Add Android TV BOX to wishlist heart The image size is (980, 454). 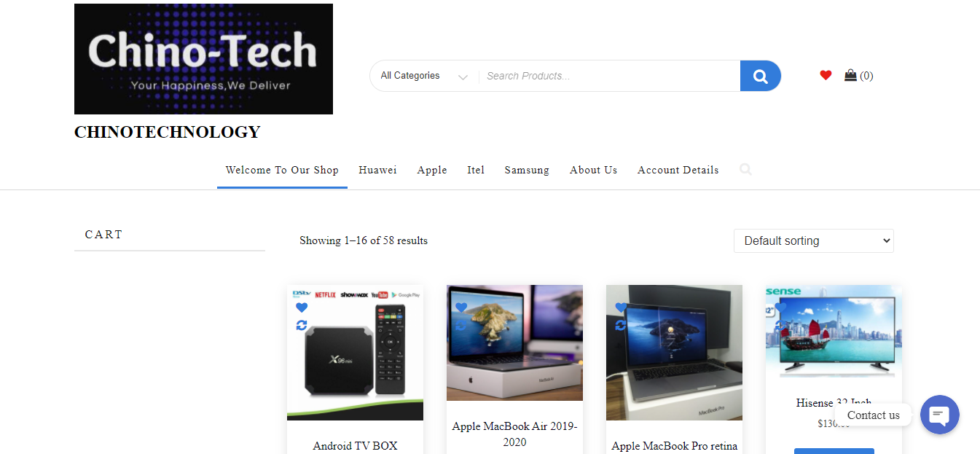[x=302, y=308]
